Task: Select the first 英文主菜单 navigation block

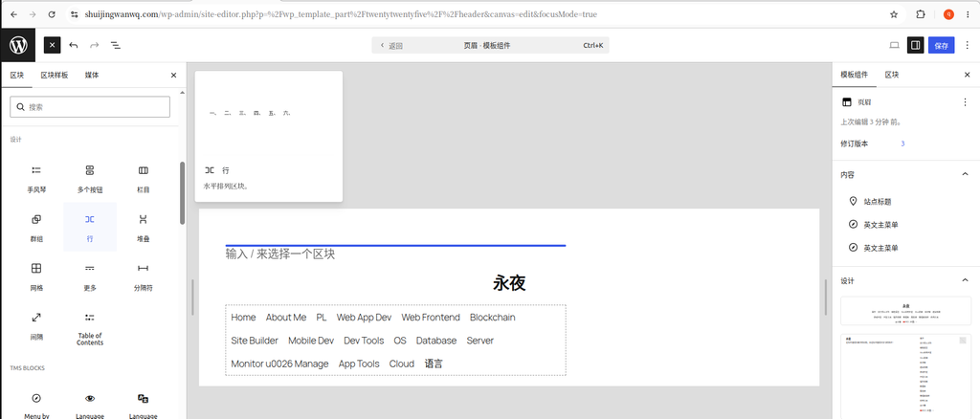Action: (x=880, y=225)
